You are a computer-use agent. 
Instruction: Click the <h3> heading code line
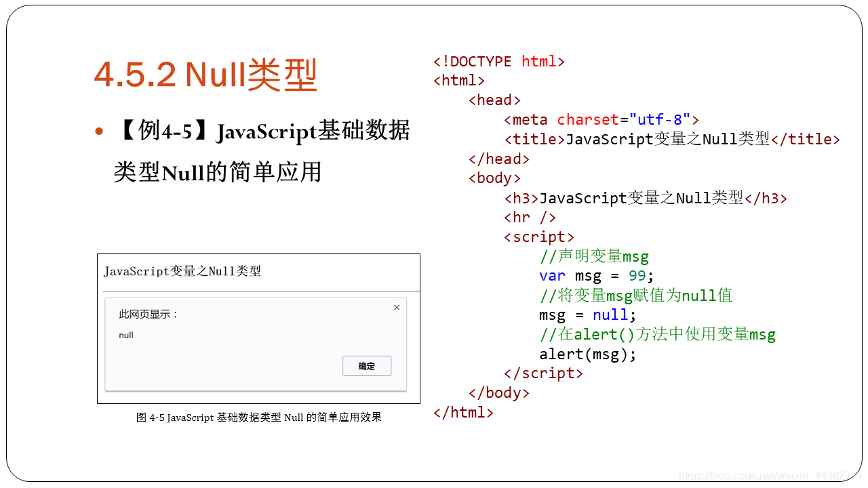(x=646, y=199)
